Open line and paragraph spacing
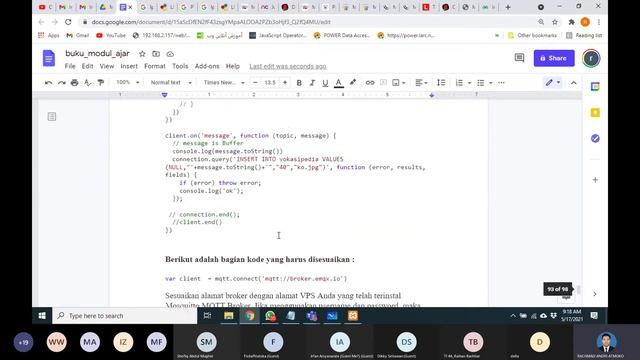 [x=441, y=83]
